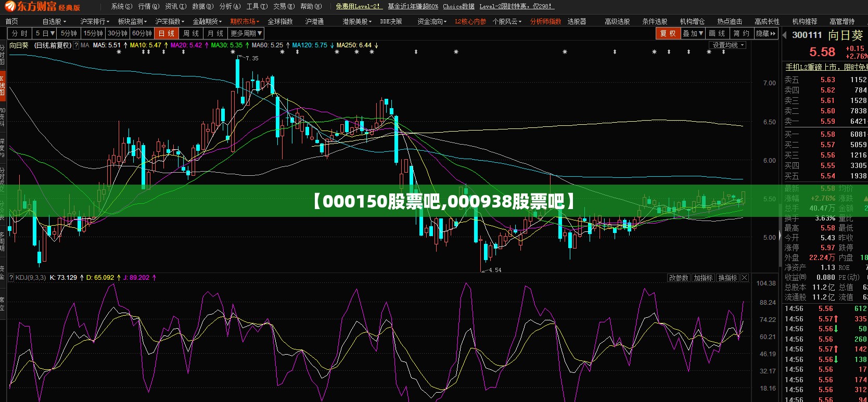Click the 简约 simple view button

click(x=742, y=33)
